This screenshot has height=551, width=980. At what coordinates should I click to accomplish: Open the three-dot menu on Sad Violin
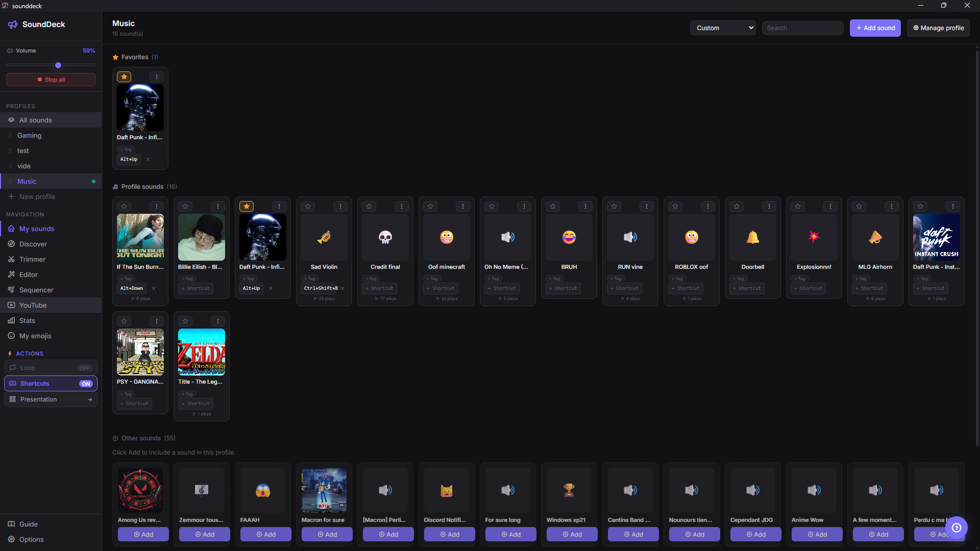tap(340, 206)
